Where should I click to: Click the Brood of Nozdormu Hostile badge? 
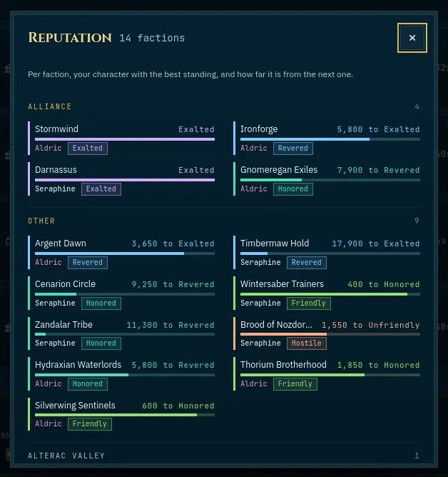[x=306, y=343]
